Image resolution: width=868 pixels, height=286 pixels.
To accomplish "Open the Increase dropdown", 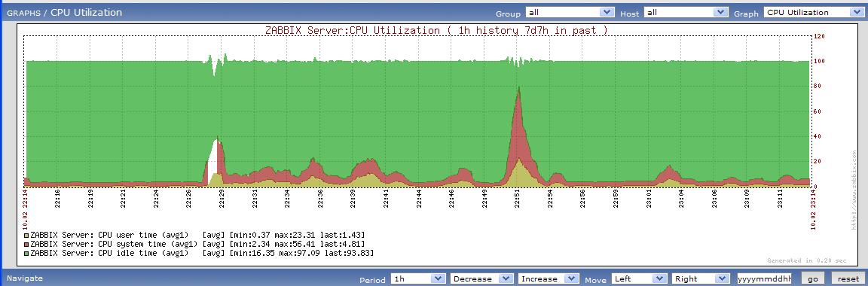I will (549, 278).
